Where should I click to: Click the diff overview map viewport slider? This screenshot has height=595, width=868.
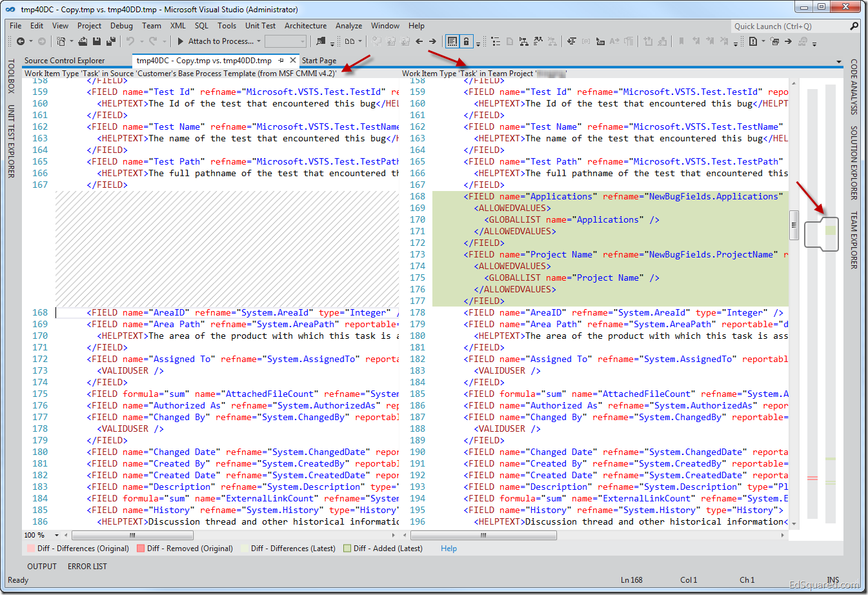point(821,234)
